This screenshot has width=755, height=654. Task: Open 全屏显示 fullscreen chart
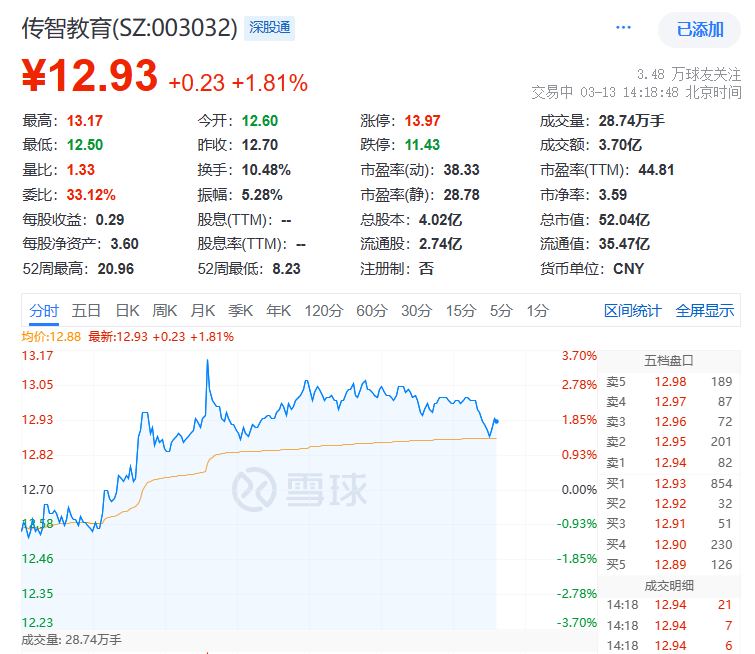pyautogui.click(x=704, y=311)
